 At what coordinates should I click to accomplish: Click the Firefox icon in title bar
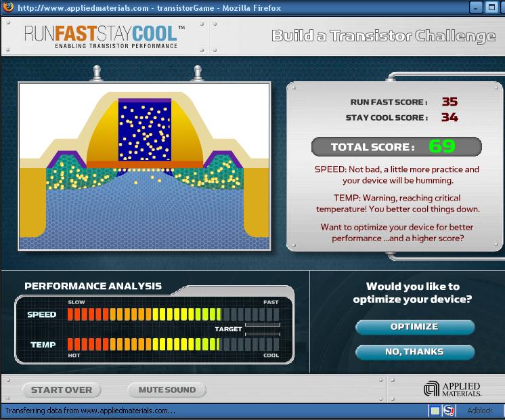(7, 7)
